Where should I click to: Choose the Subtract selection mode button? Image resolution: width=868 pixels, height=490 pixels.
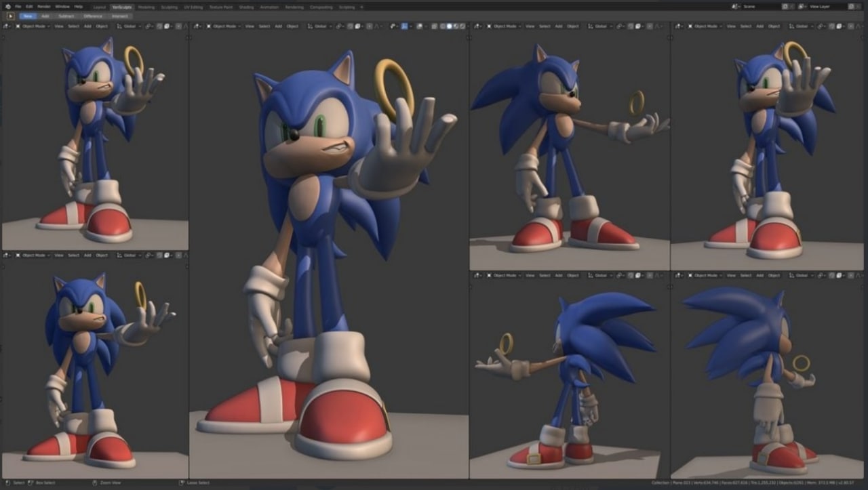click(x=66, y=16)
